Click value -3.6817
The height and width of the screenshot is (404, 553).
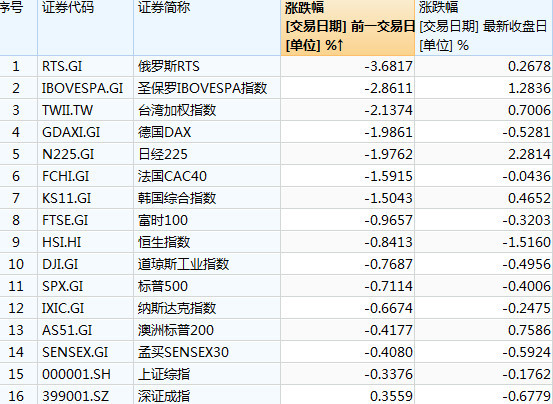tap(388, 66)
